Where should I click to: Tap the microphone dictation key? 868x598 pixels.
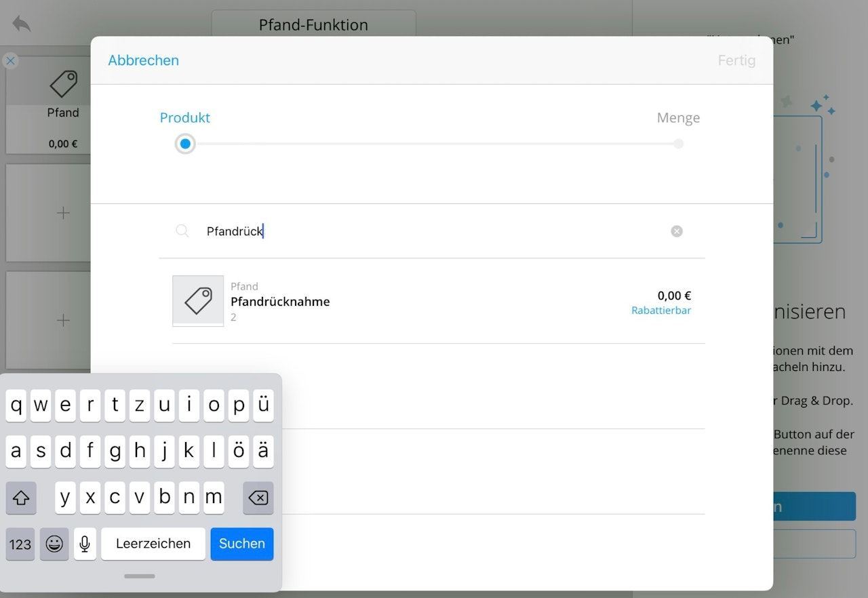(x=85, y=544)
